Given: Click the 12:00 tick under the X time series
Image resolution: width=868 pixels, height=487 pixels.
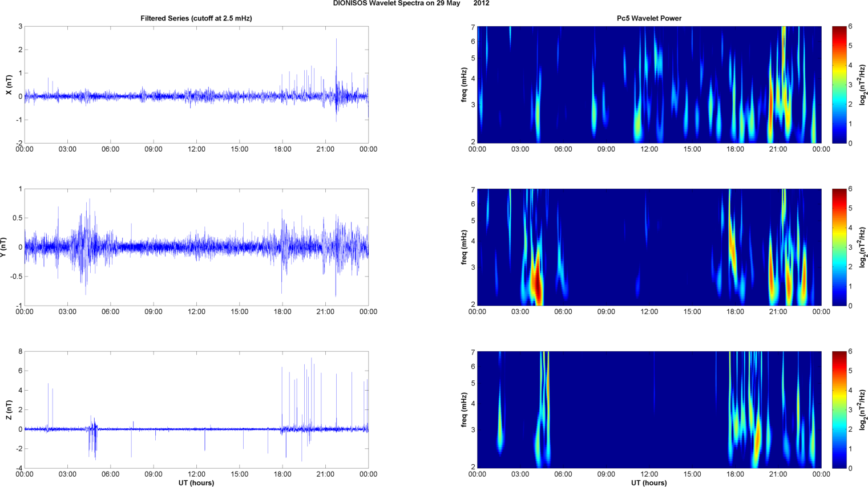Looking at the screenshot, I should (x=196, y=149).
